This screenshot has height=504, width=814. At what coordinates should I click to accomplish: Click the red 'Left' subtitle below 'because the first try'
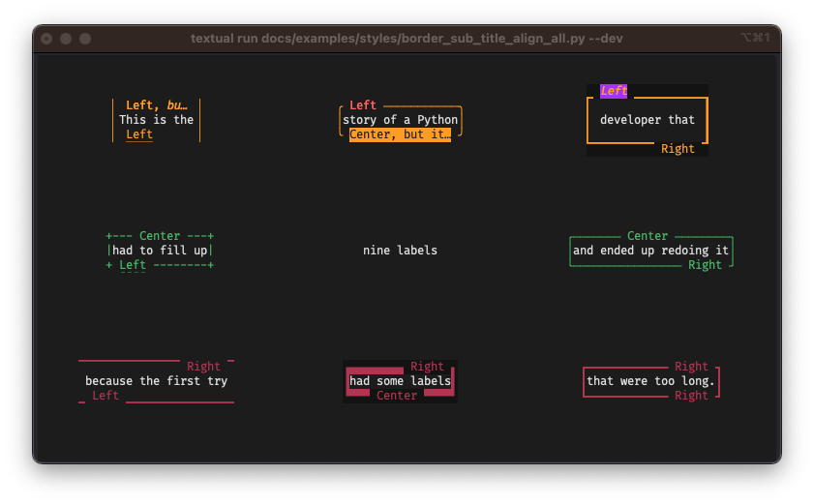pos(106,396)
